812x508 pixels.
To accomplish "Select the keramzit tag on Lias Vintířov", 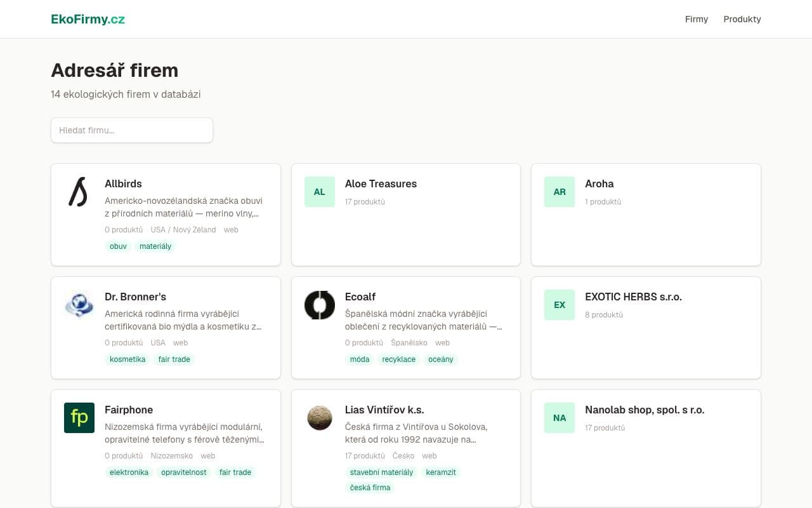I will pyautogui.click(x=441, y=472).
